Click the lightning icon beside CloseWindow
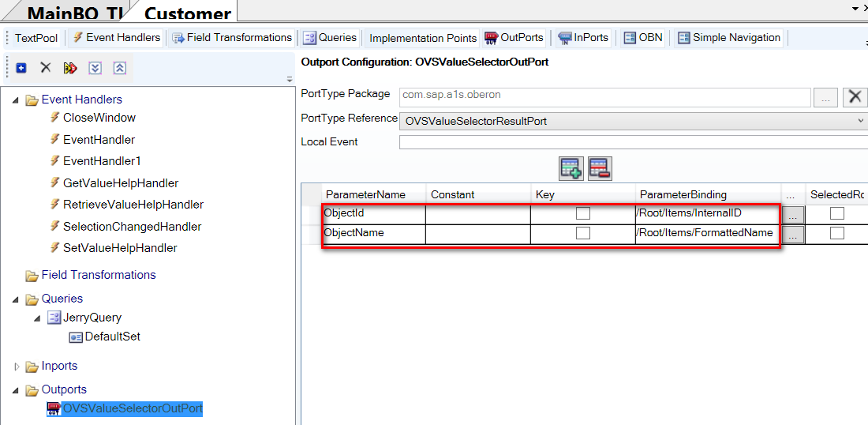Viewport: 868px width, 425px height. pos(54,117)
